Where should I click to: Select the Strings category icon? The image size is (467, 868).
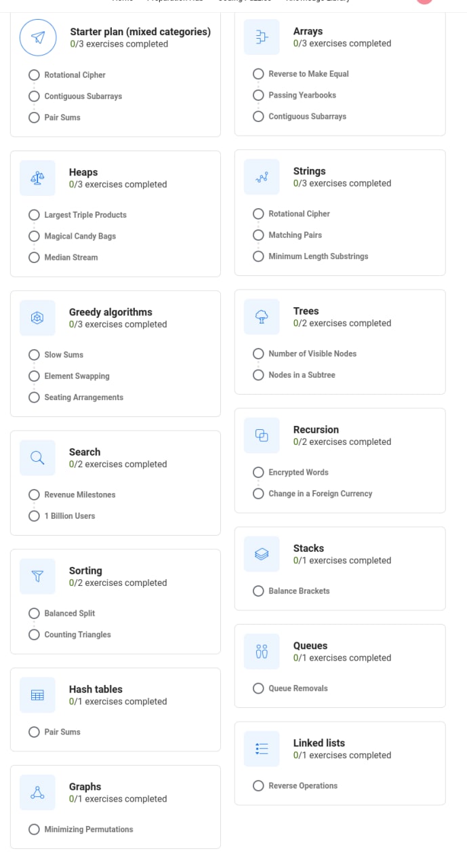coord(261,176)
